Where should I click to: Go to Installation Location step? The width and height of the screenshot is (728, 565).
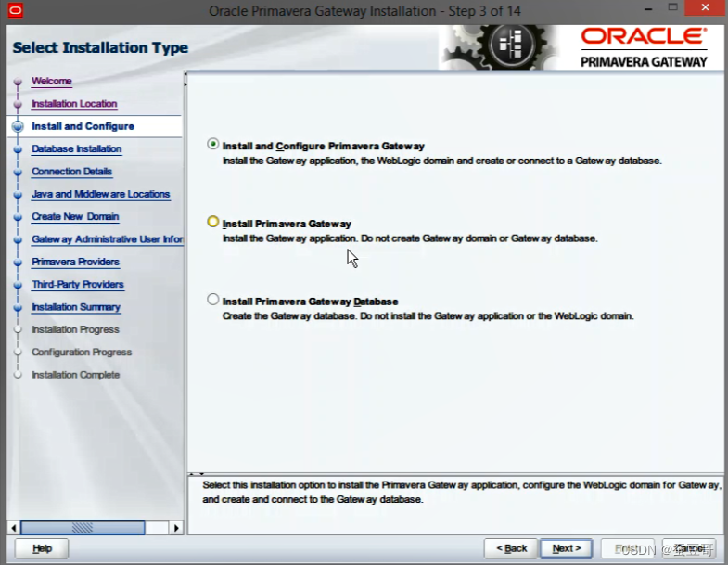tap(74, 104)
